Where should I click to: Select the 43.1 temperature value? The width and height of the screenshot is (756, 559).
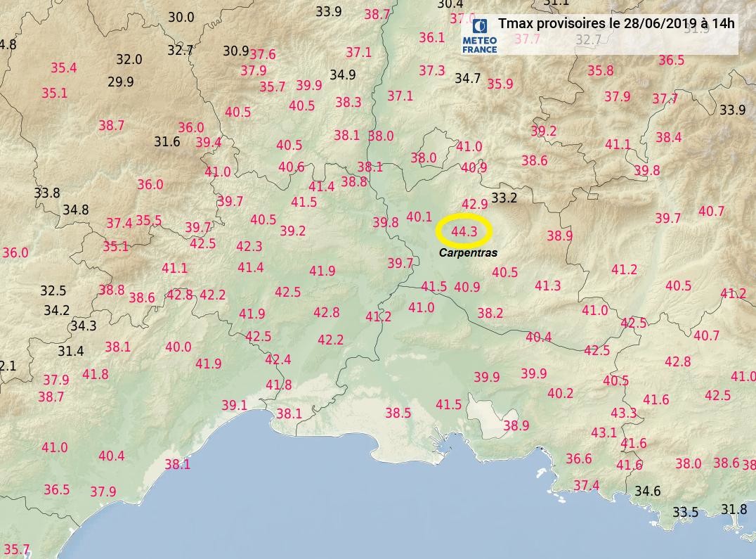pyautogui.click(x=604, y=432)
